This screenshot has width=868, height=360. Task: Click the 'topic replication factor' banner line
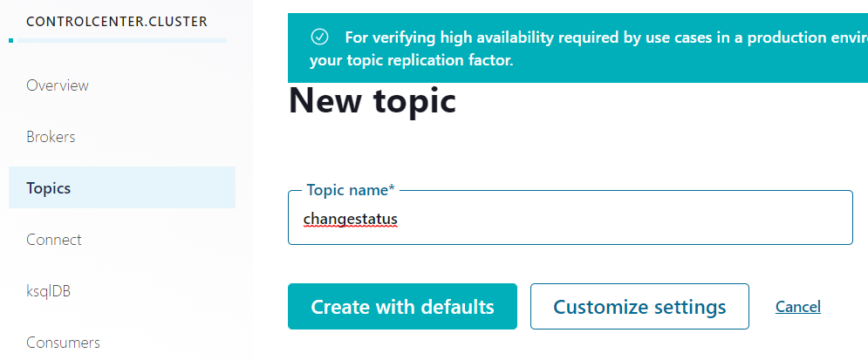point(412,60)
